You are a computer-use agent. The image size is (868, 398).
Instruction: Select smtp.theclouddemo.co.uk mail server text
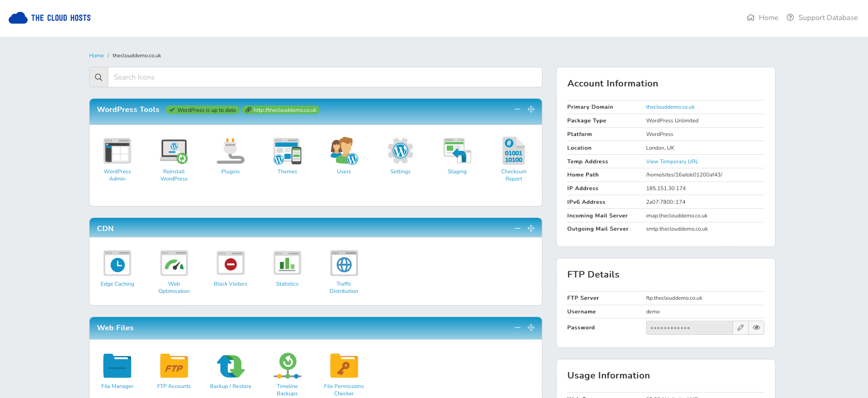677,229
